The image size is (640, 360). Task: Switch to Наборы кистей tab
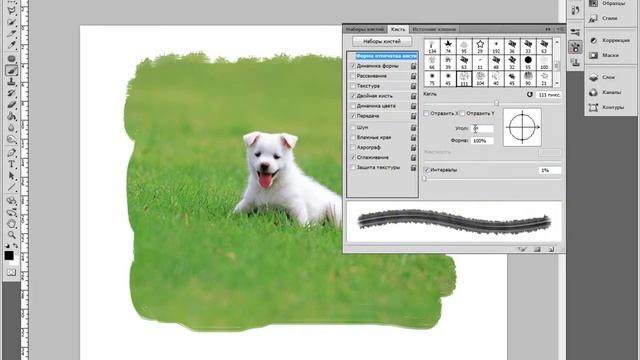pos(364,29)
